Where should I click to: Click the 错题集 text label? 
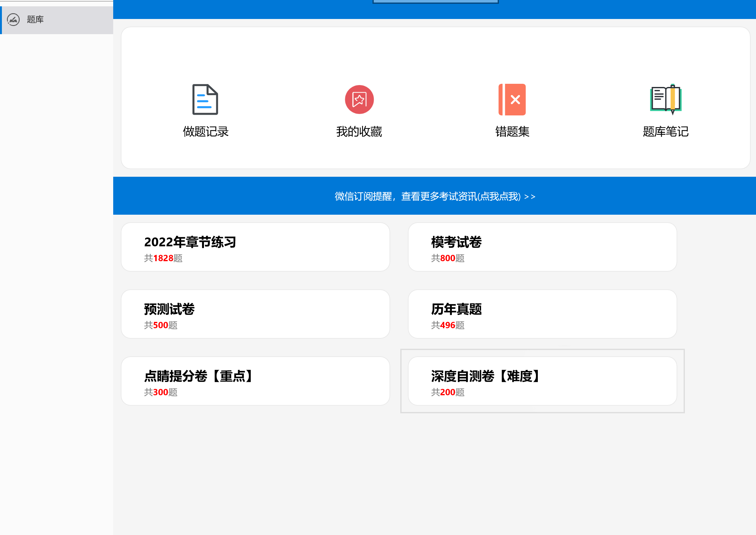512,132
